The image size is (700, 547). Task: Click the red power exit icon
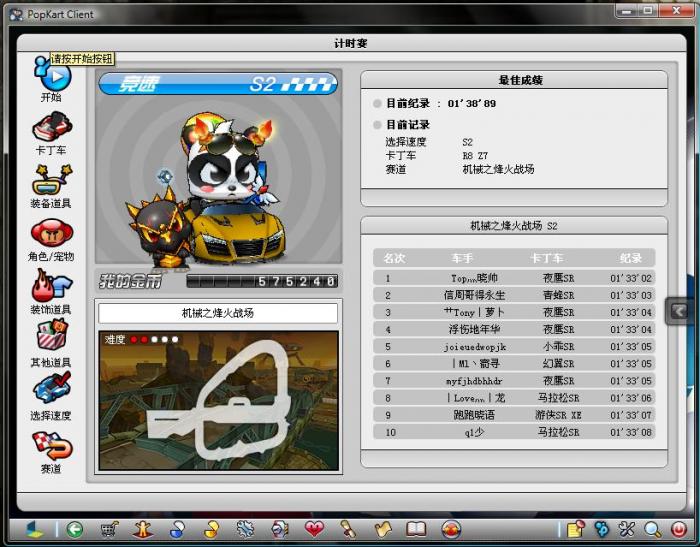[679, 530]
